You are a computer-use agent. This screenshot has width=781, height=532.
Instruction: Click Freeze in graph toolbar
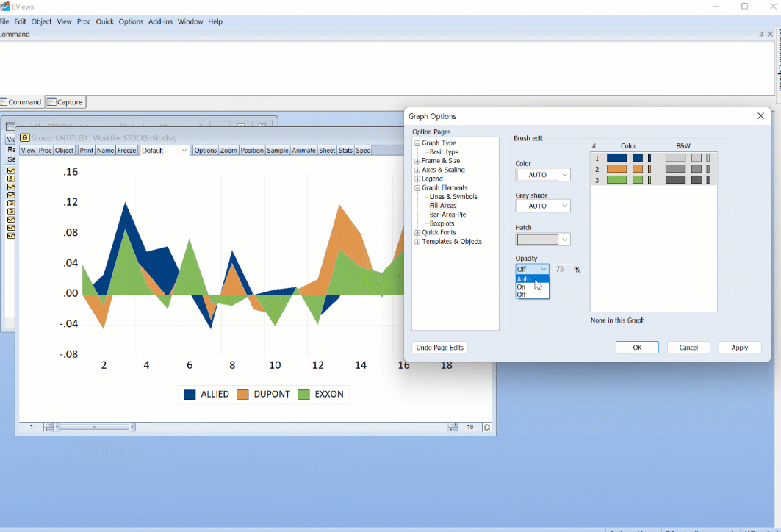126,151
